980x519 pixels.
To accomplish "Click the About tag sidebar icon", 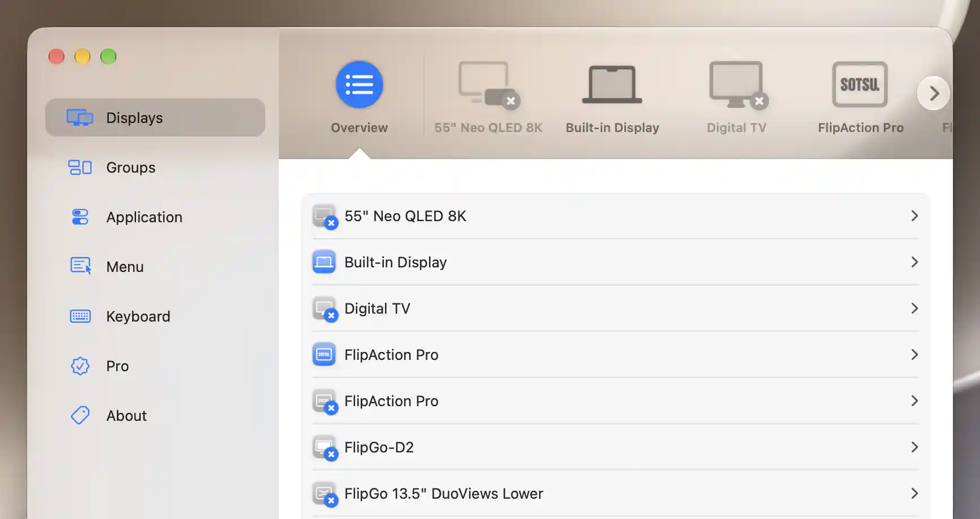I will [80, 416].
